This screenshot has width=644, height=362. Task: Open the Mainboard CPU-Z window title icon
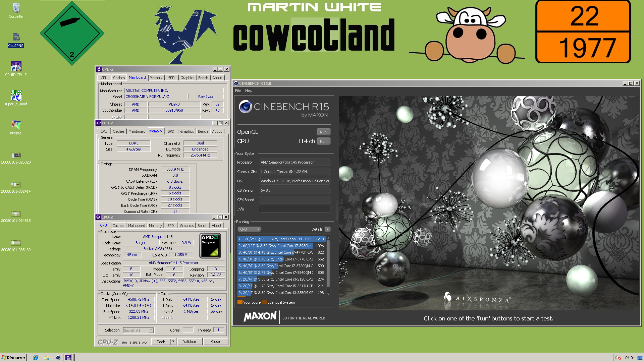click(99, 69)
